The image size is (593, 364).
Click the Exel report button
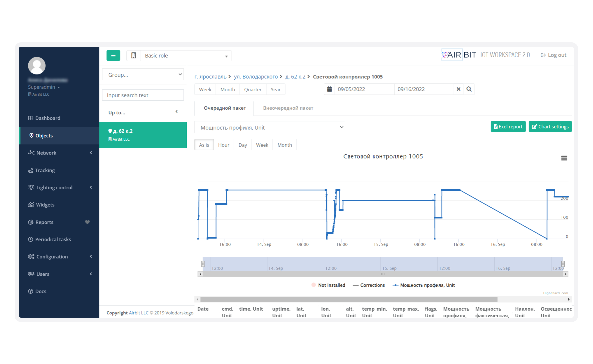(508, 127)
